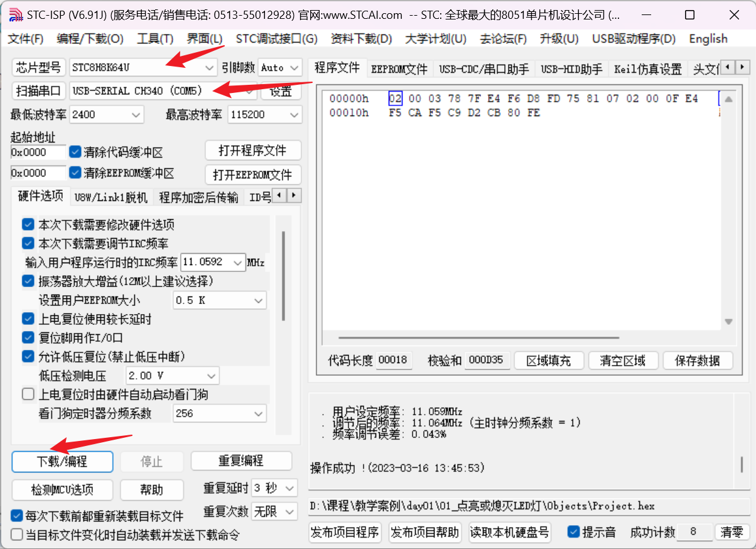The width and height of the screenshot is (756, 549).
Task: Click 保存数据 button
Action: [698, 361]
